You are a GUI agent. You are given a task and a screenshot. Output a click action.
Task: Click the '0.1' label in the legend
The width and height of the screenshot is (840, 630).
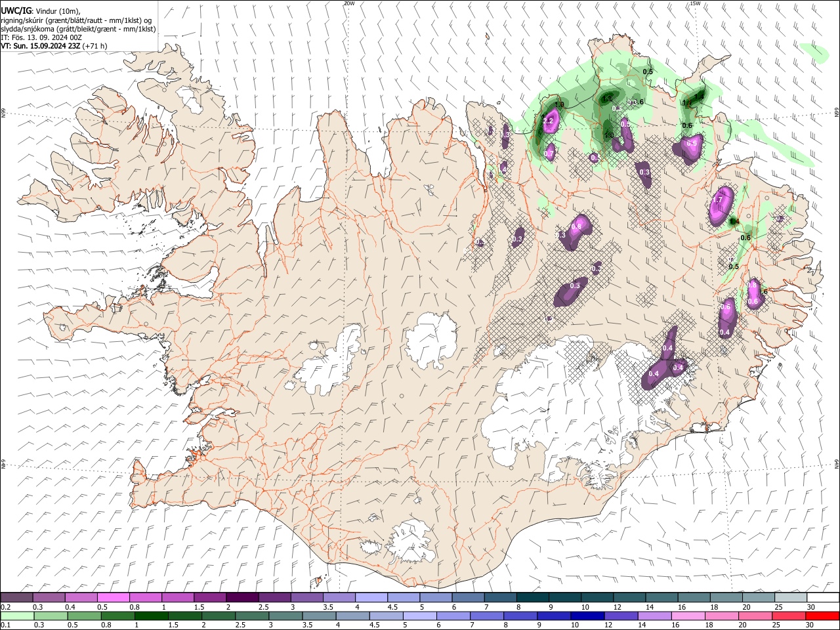(6, 625)
